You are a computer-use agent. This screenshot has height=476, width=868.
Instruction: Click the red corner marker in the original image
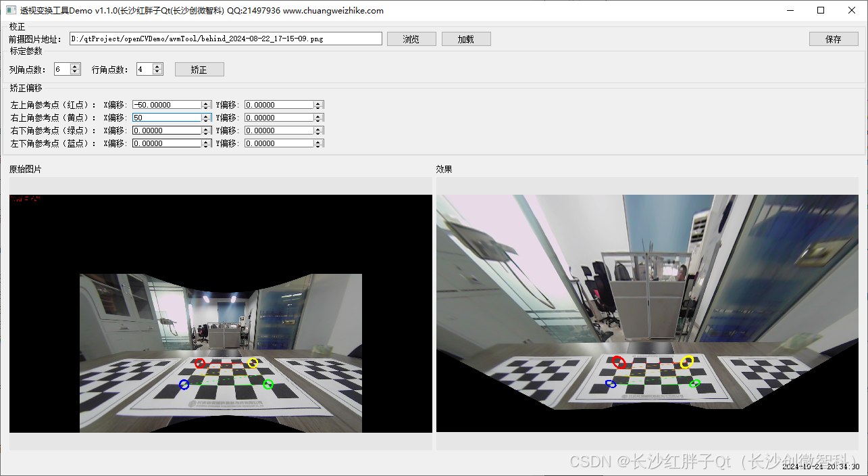pos(199,364)
